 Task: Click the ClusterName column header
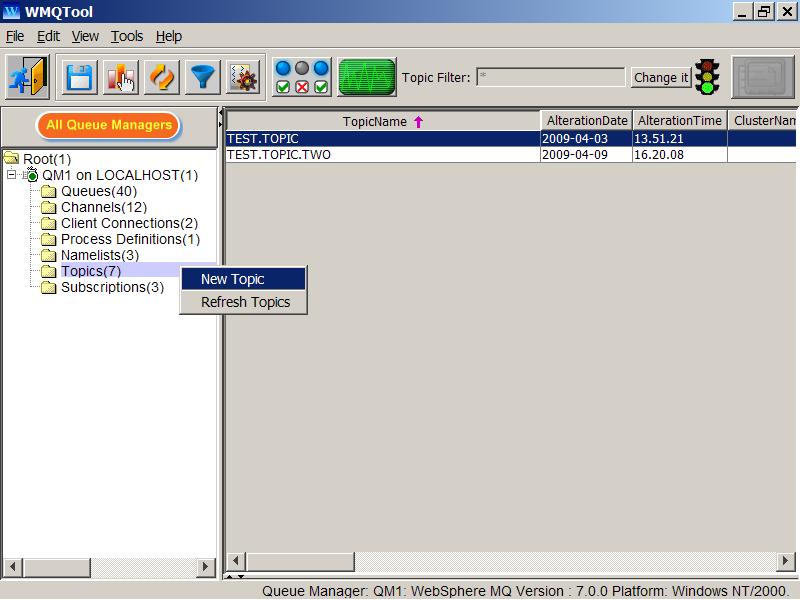[762, 120]
